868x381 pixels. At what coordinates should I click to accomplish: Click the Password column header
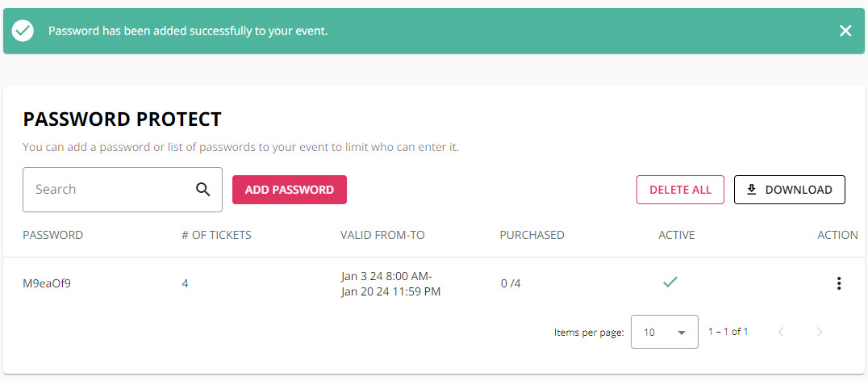pos(52,235)
